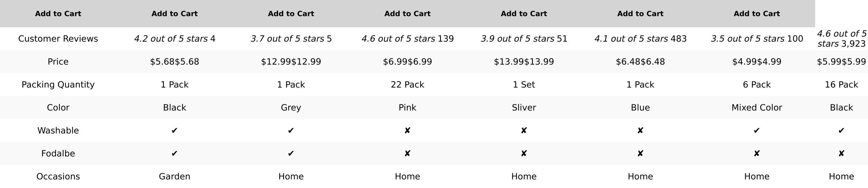Click the Foldable cross for the 16 Pack product

(841, 154)
